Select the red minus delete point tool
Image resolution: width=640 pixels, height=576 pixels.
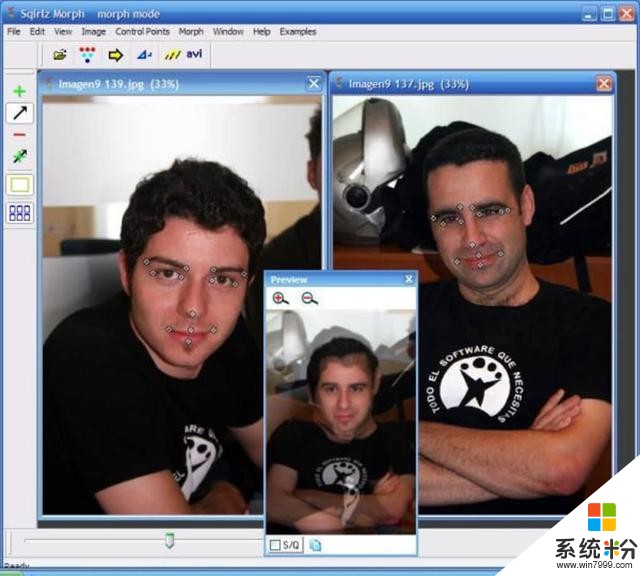pyautogui.click(x=19, y=134)
